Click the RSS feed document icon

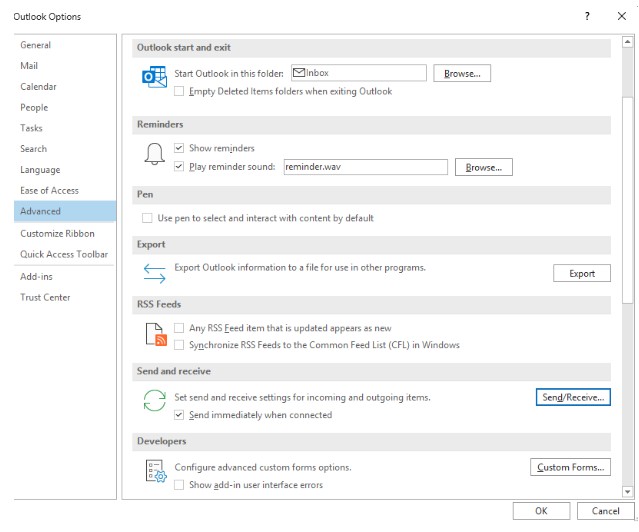tap(156, 334)
